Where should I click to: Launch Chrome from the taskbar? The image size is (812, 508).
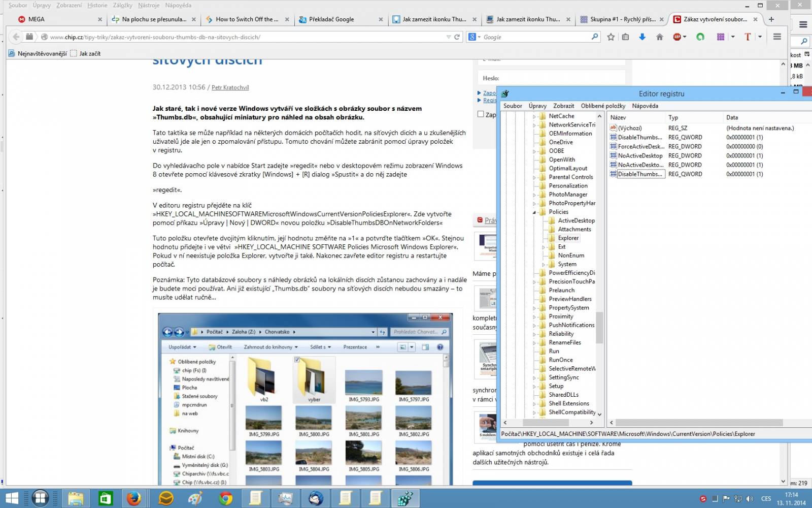[225, 498]
